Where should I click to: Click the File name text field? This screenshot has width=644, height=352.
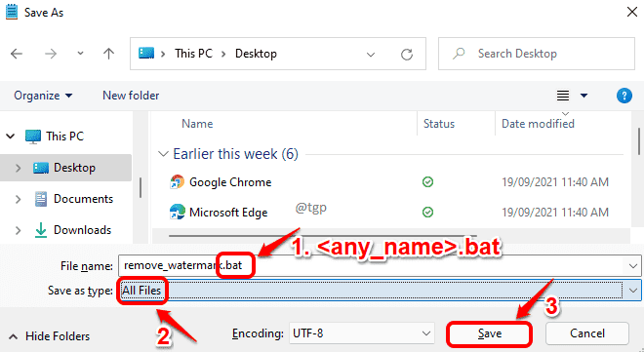pyautogui.click(x=372, y=266)
